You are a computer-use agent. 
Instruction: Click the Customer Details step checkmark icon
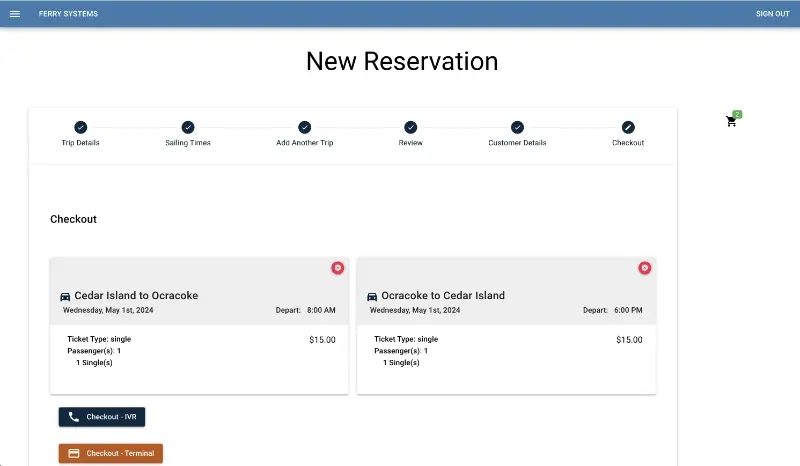point(517,127)
